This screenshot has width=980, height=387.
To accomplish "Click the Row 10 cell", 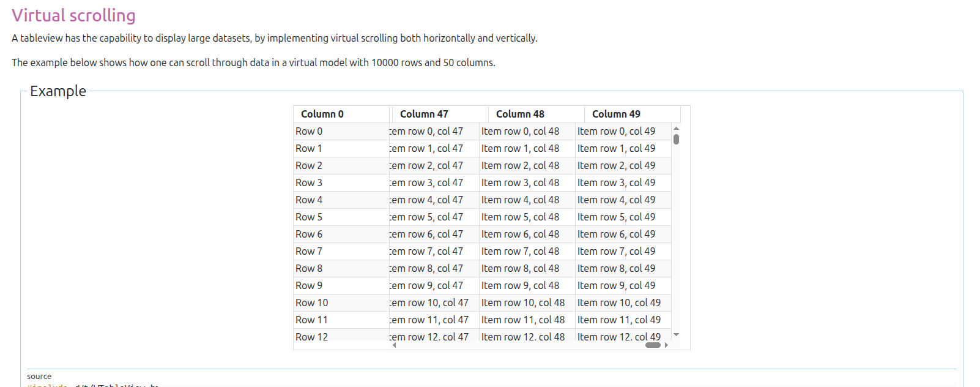I will click(x=341, y=302).
